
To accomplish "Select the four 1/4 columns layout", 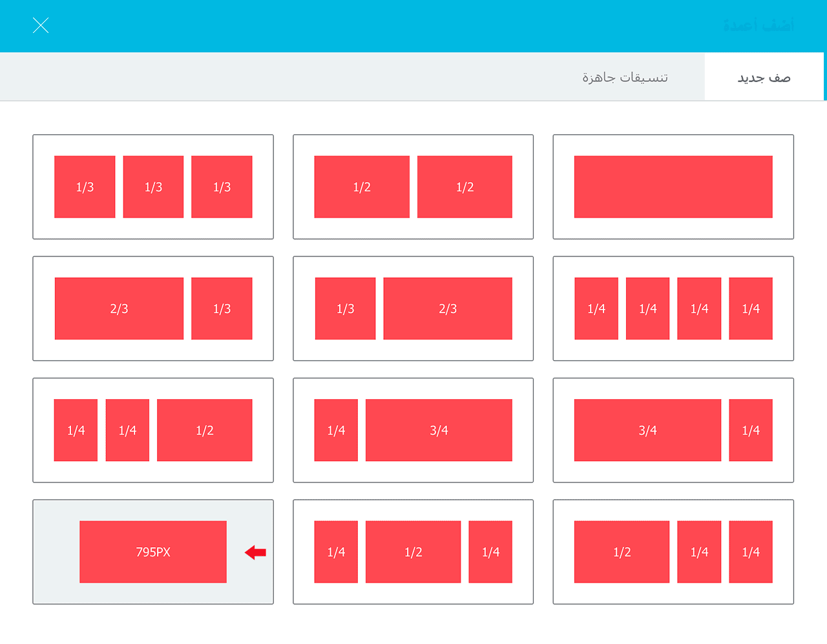I will (x=673, y=309).
